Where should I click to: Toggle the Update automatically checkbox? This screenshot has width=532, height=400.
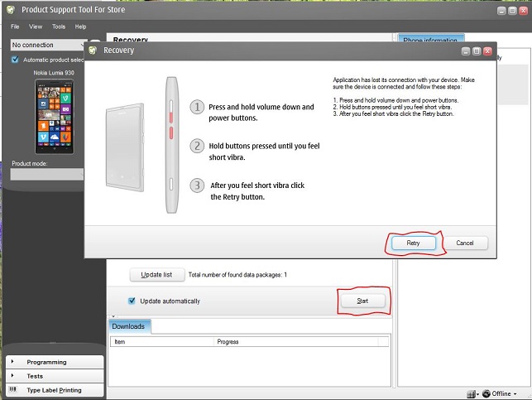tap(132, 301)
